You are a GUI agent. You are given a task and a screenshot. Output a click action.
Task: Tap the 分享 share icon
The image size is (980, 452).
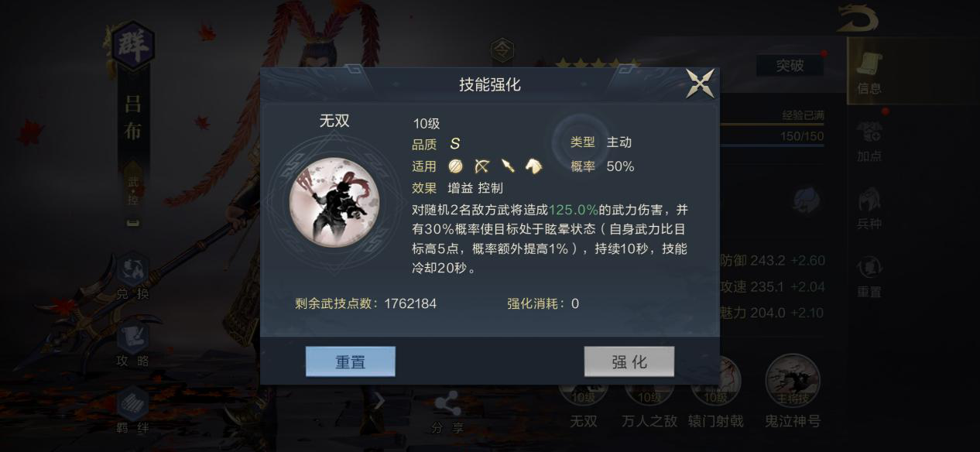[447, 412]
